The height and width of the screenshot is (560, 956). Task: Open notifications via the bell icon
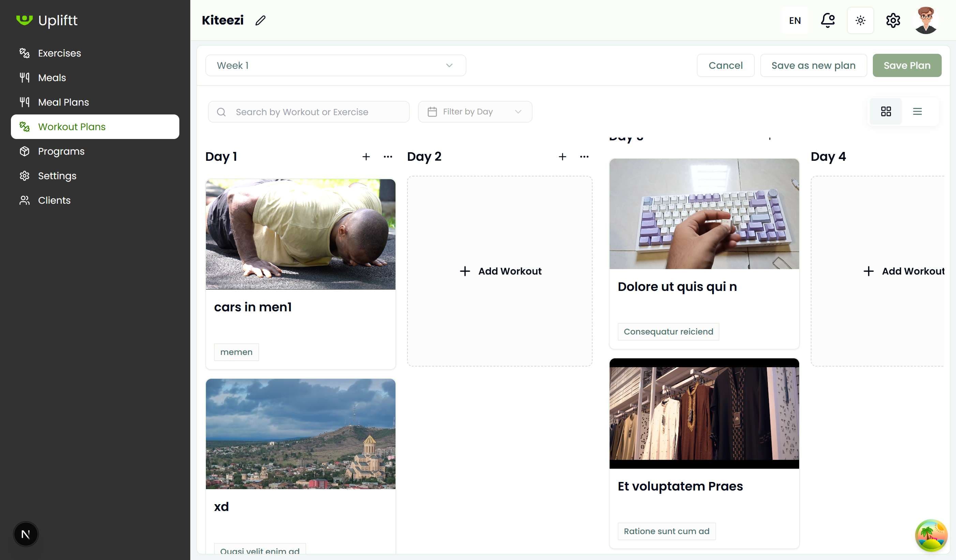point(827,20)
